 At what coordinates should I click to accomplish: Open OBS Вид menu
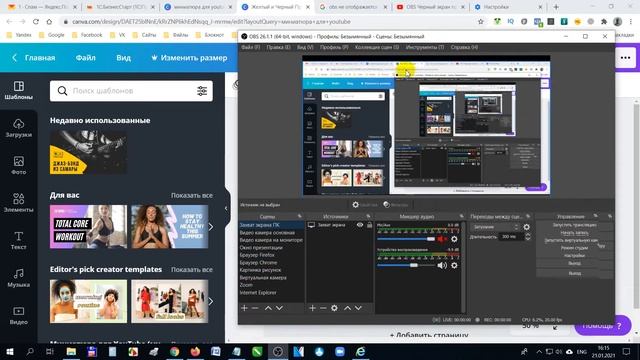click(305, 47)
